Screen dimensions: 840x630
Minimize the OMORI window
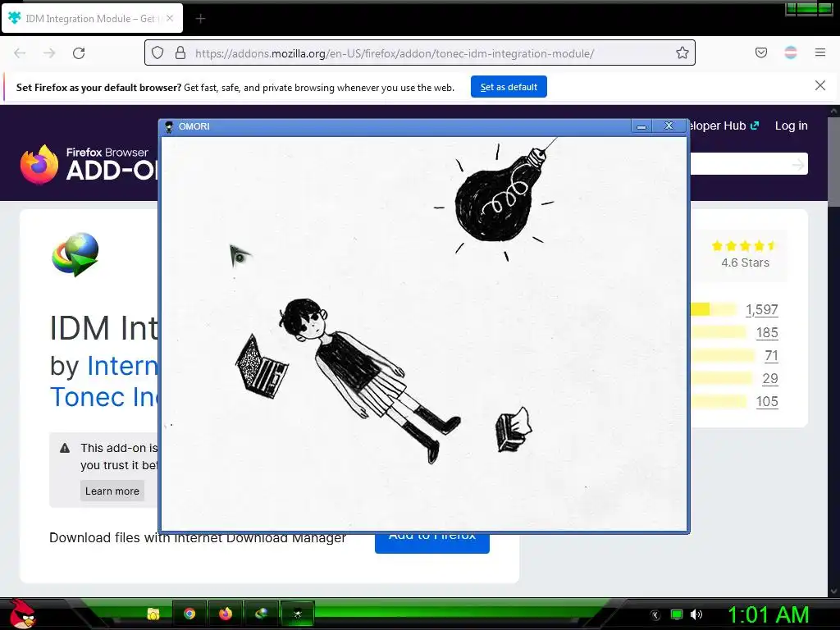[641, 126]
